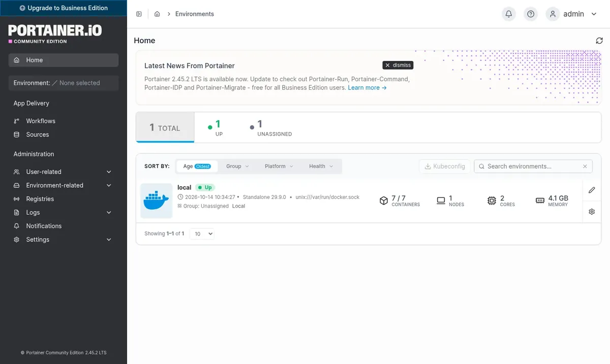Click the cores CPU icon
Viewport: 610px width, 364px height.
[492, 201]
